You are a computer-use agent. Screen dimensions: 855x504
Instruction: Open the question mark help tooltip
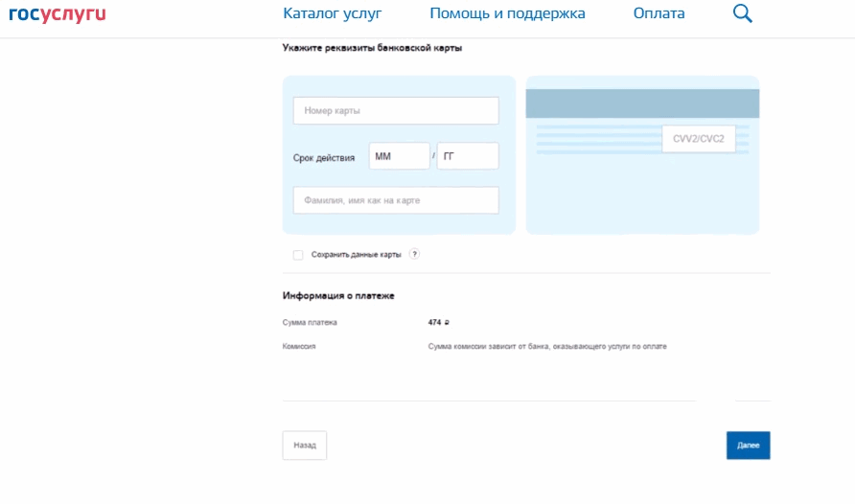(414, 254)
